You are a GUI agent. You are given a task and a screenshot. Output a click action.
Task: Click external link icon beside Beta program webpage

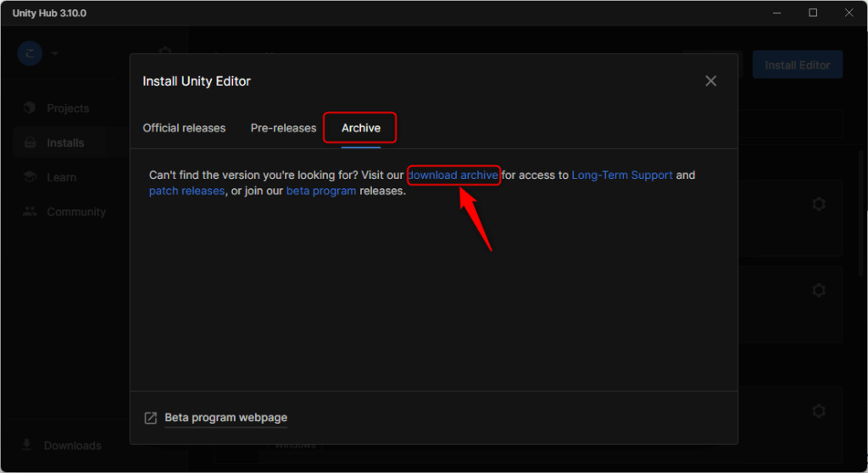click(151, 418)
